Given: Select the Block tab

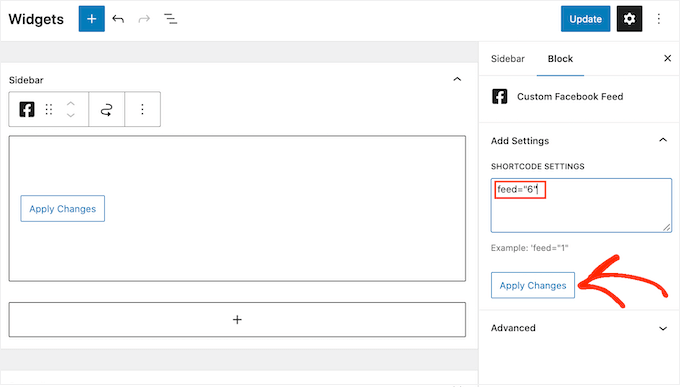Looking at the screenshot, I should 560,59.
